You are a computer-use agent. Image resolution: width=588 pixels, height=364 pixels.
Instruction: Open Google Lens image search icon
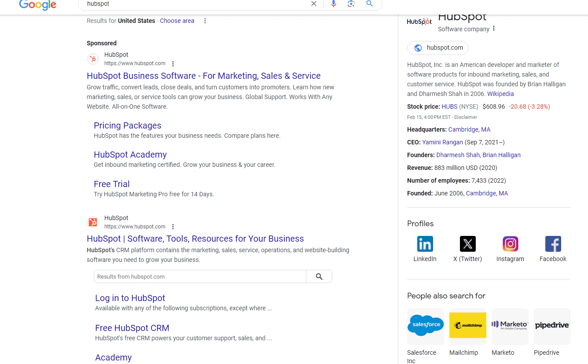tap(351, 4)
